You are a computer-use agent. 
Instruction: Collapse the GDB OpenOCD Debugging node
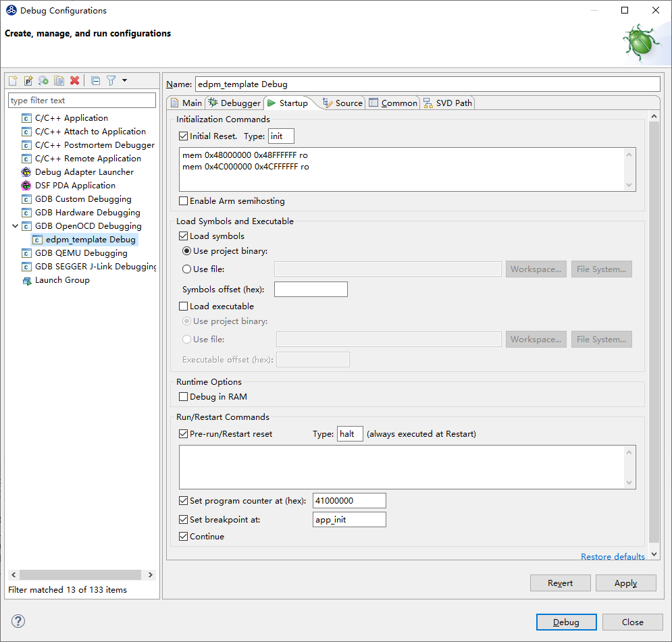point(15,225)
